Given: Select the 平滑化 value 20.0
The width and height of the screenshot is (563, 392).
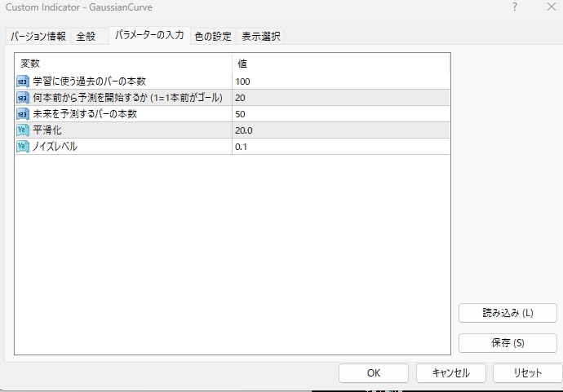Looking at the screenshot, I should (341, 130).
